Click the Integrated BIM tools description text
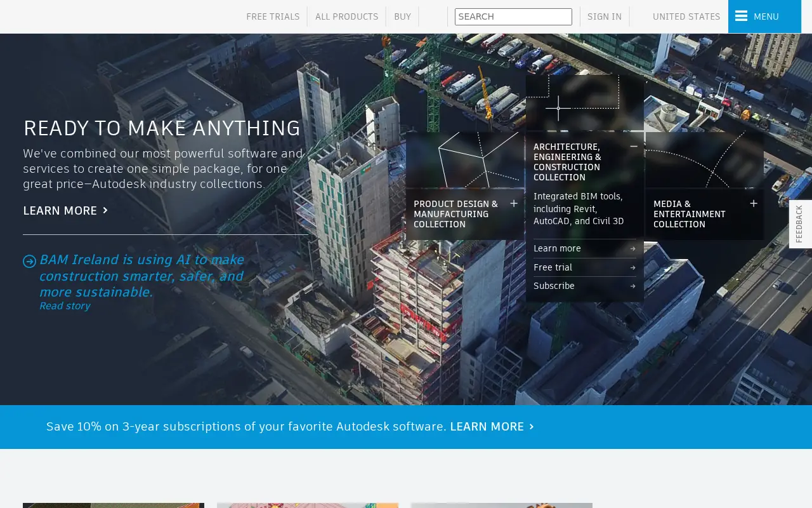Screen dimensions: 812x508 579,209
